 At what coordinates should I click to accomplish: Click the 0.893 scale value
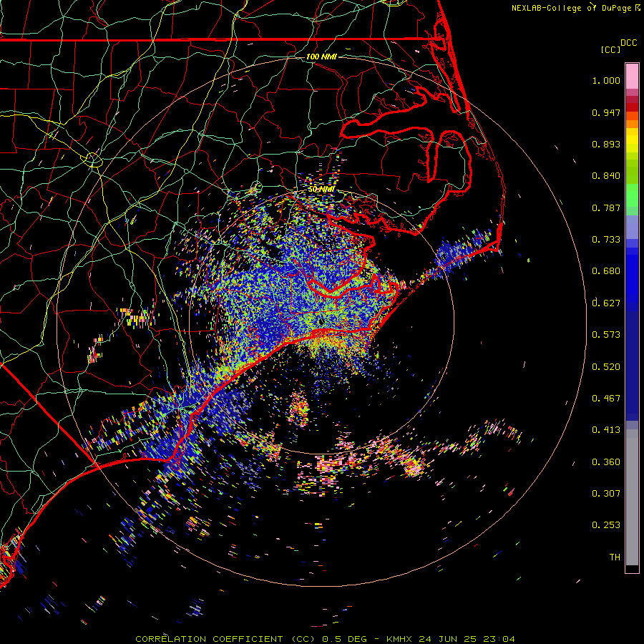click(x=606, y=144)
